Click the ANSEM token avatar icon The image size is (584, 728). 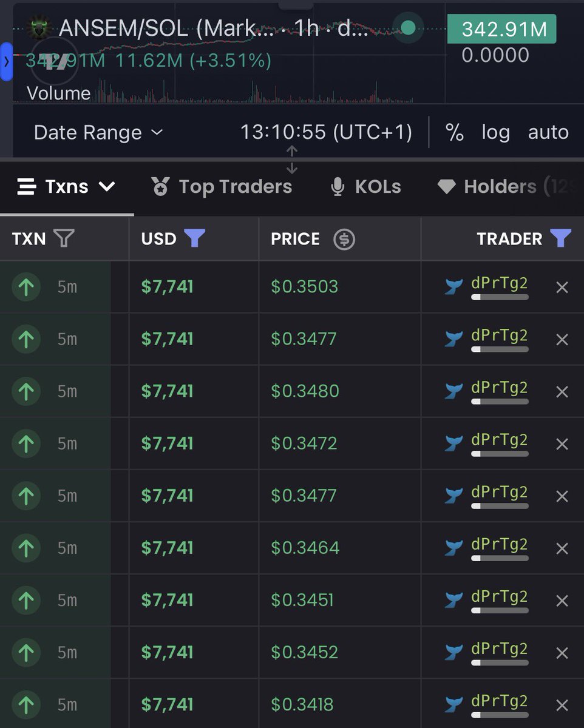(40, 27)
